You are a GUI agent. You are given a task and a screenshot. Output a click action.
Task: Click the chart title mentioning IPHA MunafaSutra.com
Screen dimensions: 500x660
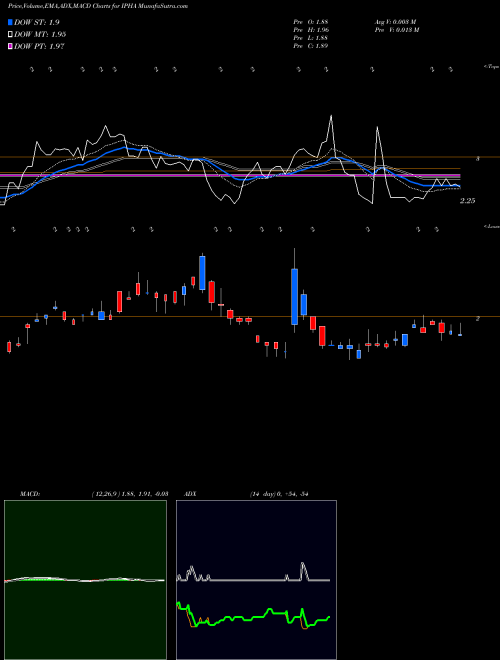(98, 6)
